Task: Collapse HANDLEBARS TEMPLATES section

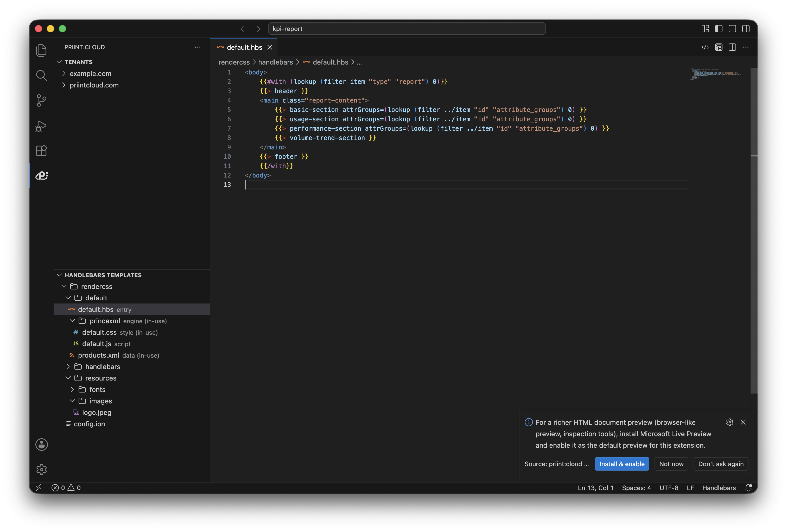Action: coord(132,275)
